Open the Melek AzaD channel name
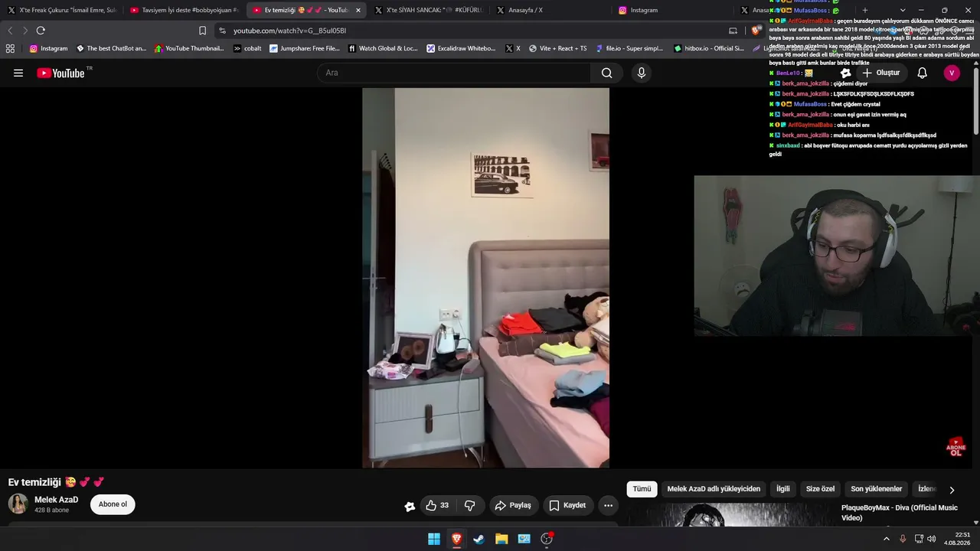 click(x=57, y=500)
